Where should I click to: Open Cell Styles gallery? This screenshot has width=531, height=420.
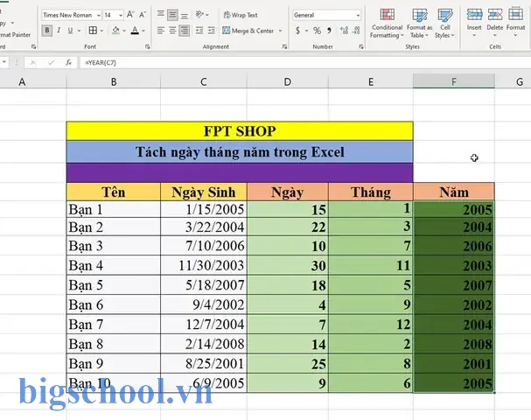(444, 23)
